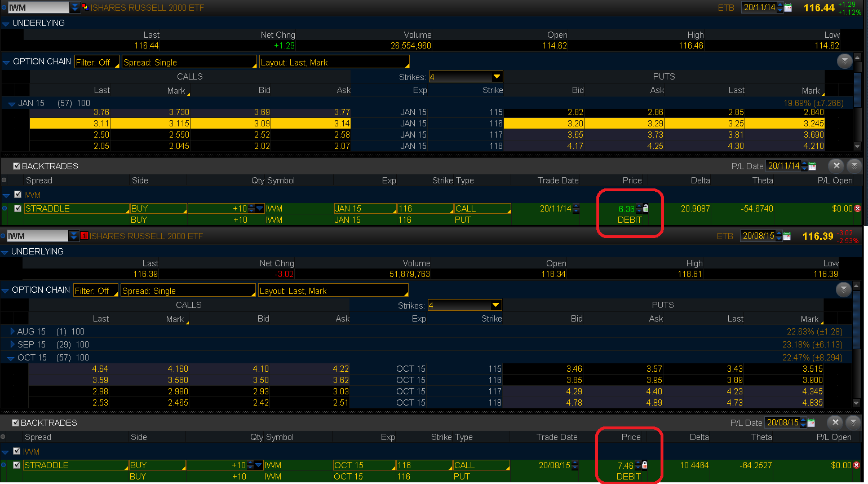Adjust quantity stepper on JAN 15 straddle

coord(251,209)
